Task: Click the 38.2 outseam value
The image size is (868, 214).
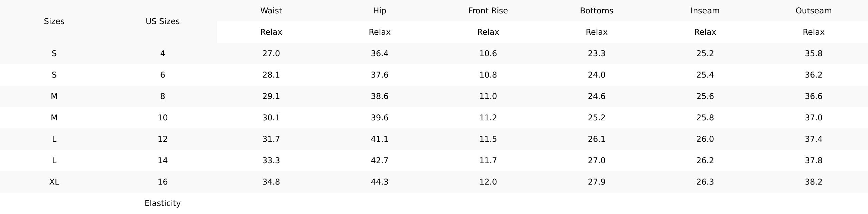Action: pos(813,182)
